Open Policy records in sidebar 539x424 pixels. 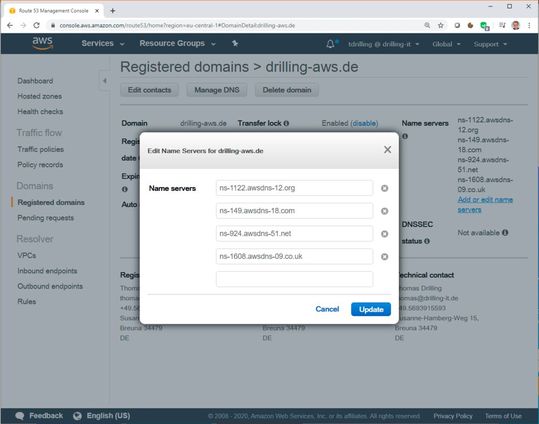point(40,164)
